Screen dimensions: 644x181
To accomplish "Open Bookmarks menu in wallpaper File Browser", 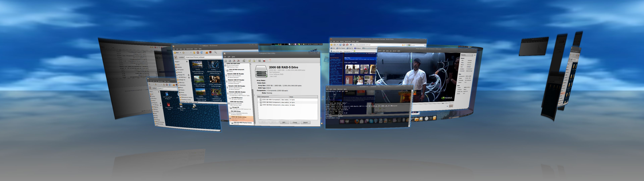I will point(190,49).
